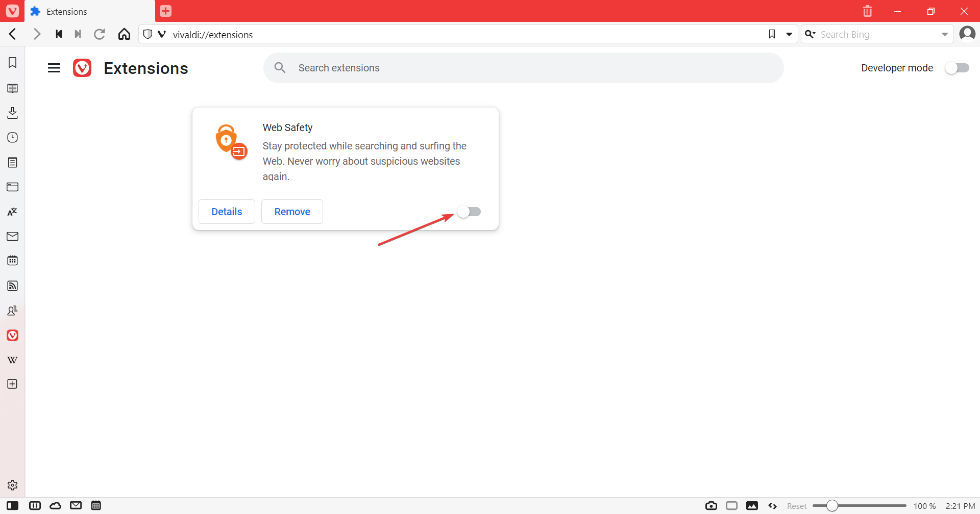Screen dimensions: 980x514
Task: Expand the search field history dropdown
Action: (x=945, y=34)
